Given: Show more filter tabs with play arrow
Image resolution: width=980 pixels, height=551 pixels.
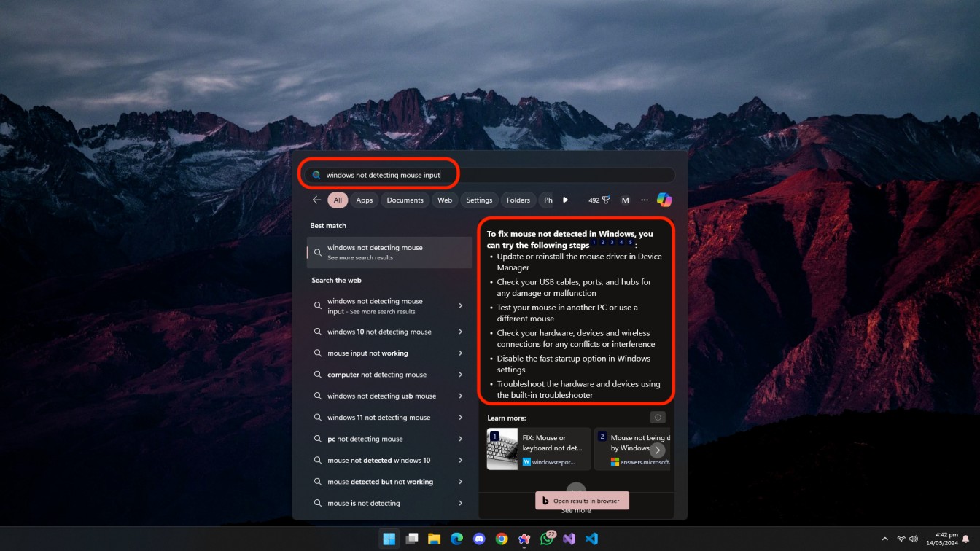Looking at the screenshot, I should pyautogui.click(x=565, y=200).
